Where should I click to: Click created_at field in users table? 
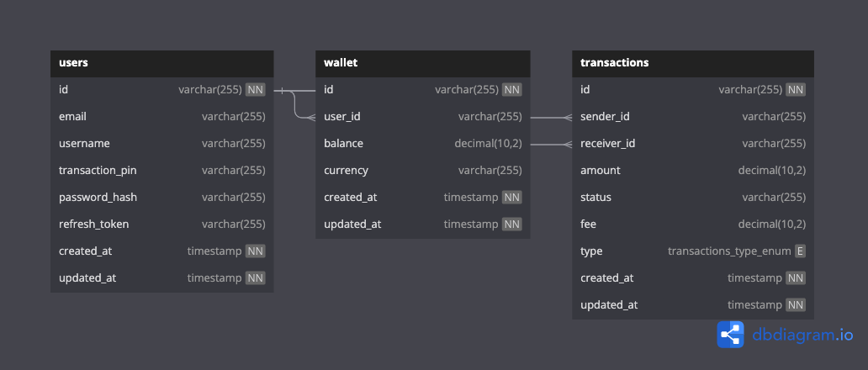161,251
